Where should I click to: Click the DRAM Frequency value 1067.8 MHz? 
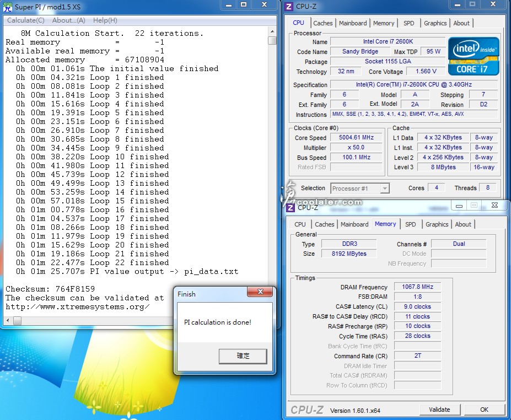[x=417, y=287]
